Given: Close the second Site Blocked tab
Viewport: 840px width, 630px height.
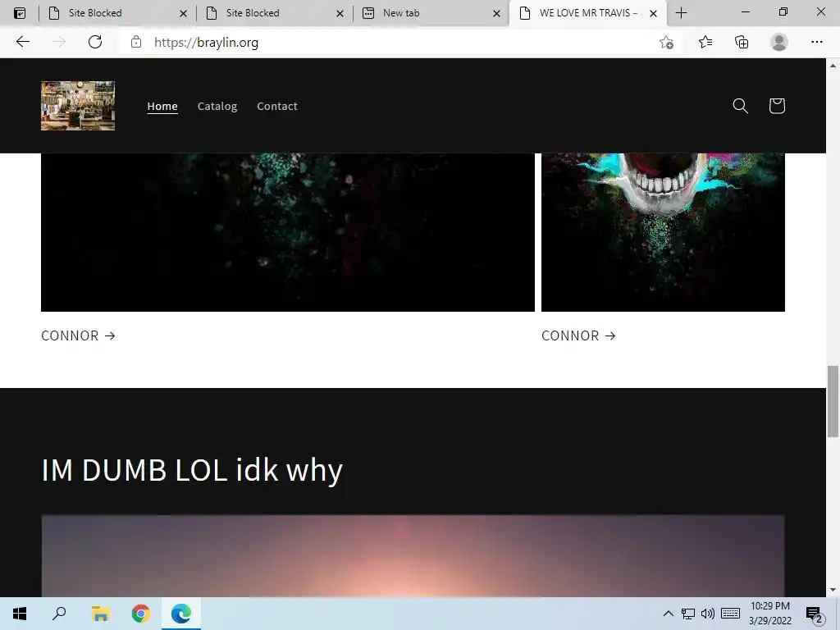Looking at the screenshot, I should 340,13.
